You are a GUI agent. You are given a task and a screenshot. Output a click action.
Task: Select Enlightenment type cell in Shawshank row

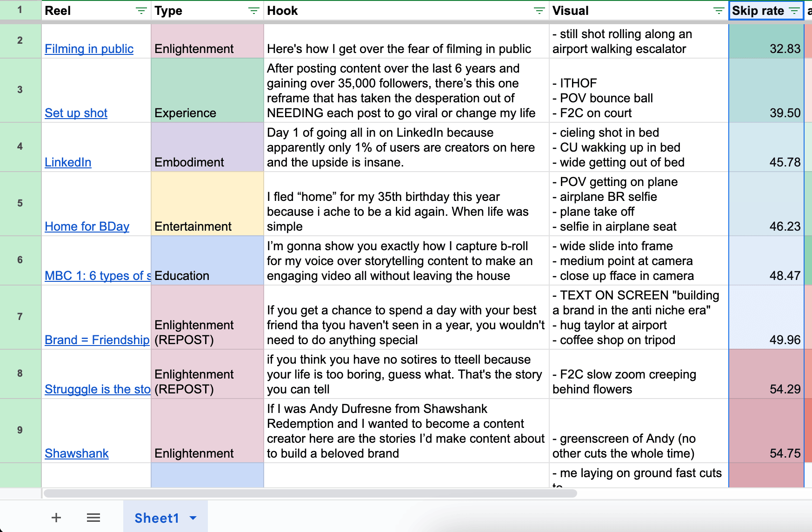(x=207, y=431)
